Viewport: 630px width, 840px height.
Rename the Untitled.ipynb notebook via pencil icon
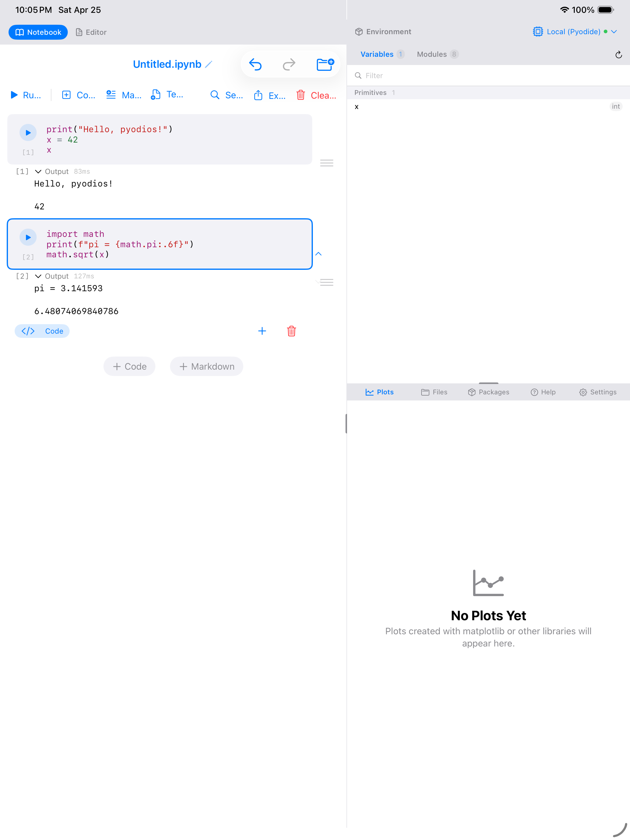click(208, 64)
